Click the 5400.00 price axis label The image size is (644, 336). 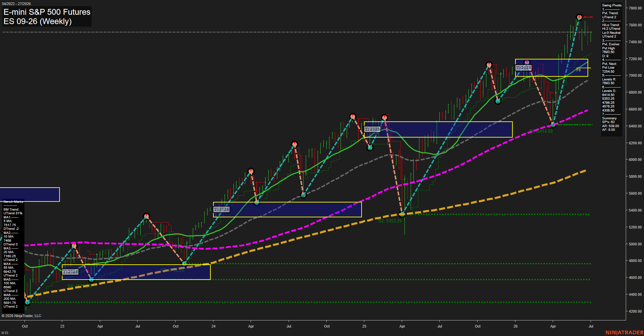pyautogui.click(x=635, y=210)
